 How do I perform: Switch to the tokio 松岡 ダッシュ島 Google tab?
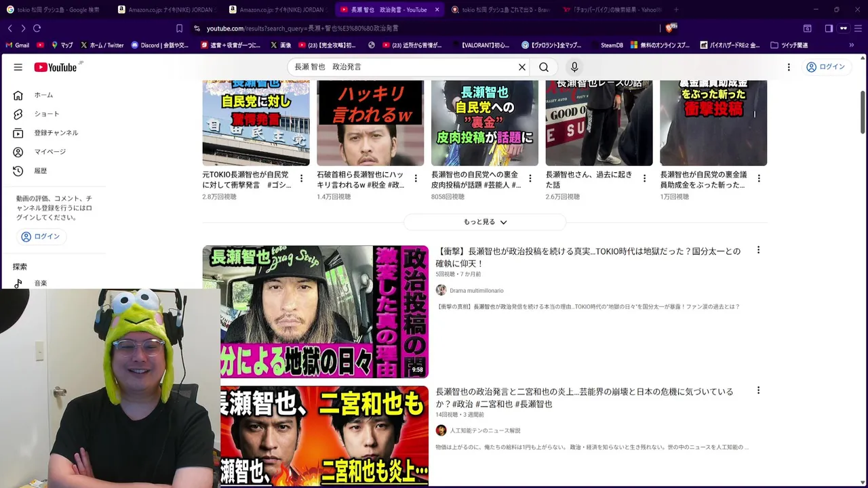[53, 9]
